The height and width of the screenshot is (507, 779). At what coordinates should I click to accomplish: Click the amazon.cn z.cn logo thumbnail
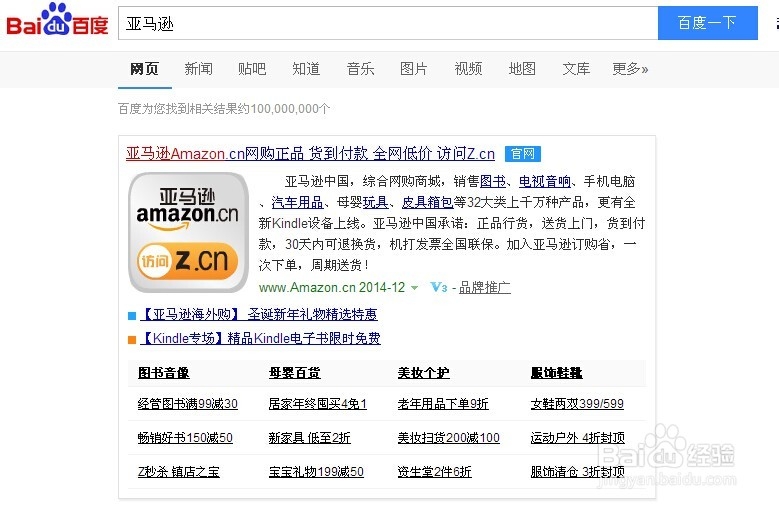coord(188,232)
